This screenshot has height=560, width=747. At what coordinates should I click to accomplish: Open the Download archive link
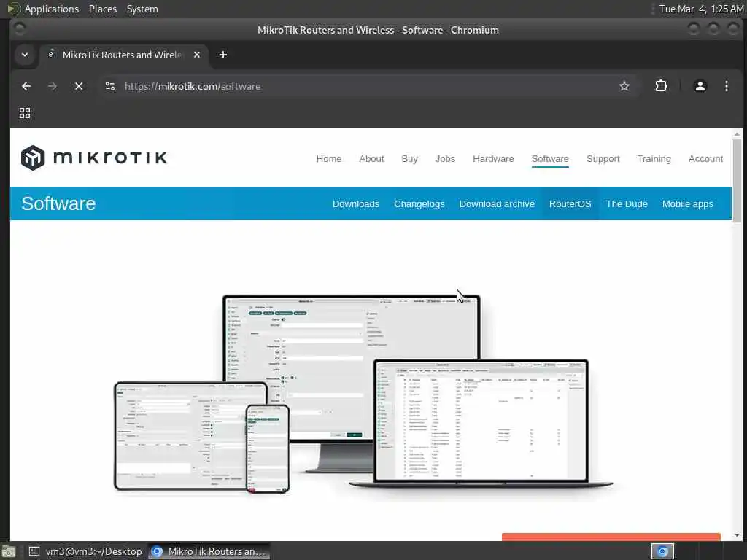[497, 204]
